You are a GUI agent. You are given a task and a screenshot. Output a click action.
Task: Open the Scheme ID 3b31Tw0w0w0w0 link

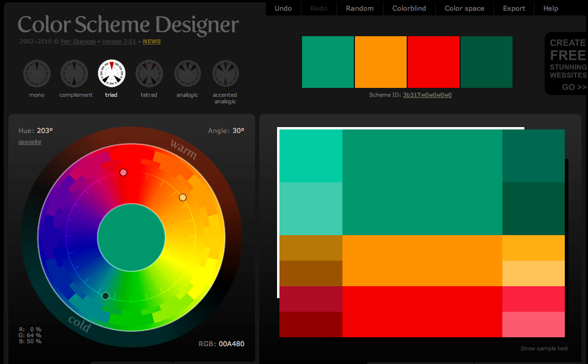(427, 95)
